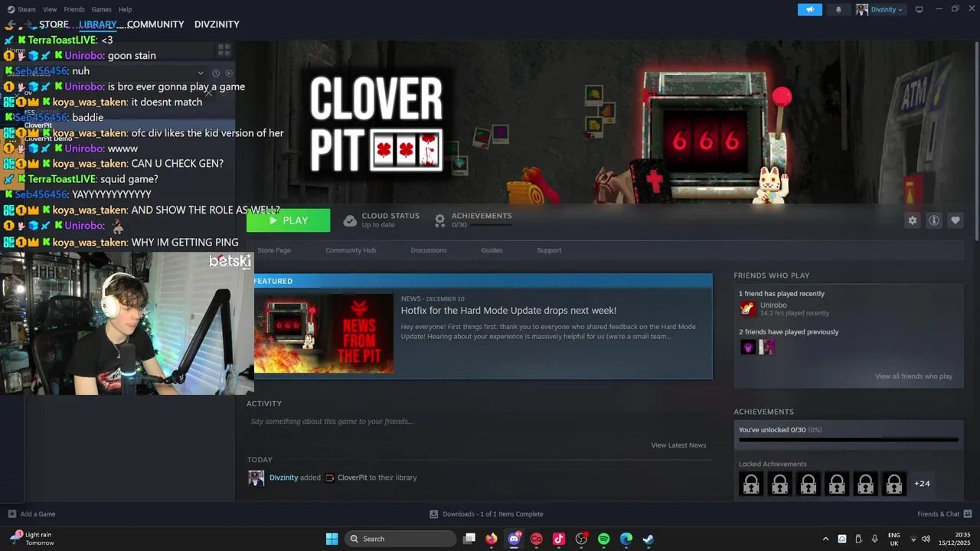Click the first locked achievement icon
The width and height of the screenshot is (980, 551).
click(751, 484)
